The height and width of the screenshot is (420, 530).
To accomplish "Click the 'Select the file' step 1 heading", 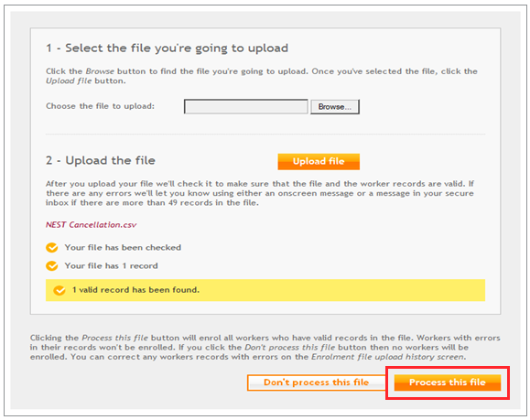I will 167,48.
